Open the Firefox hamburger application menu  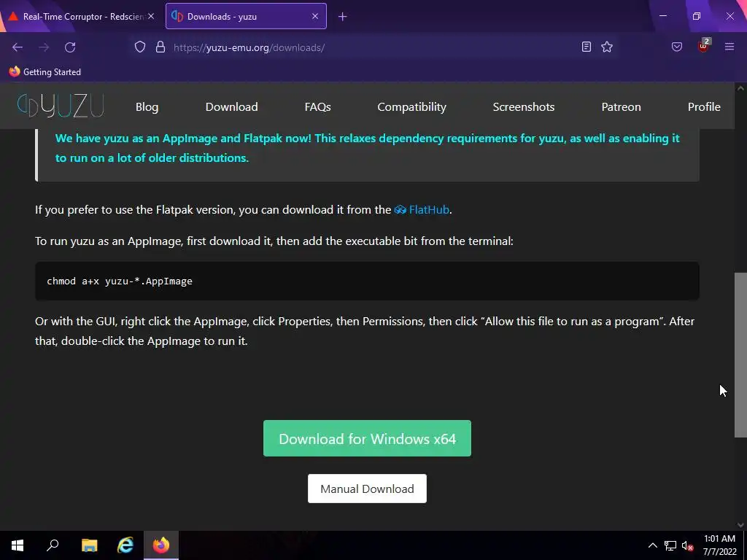click(x=729, y=47)
